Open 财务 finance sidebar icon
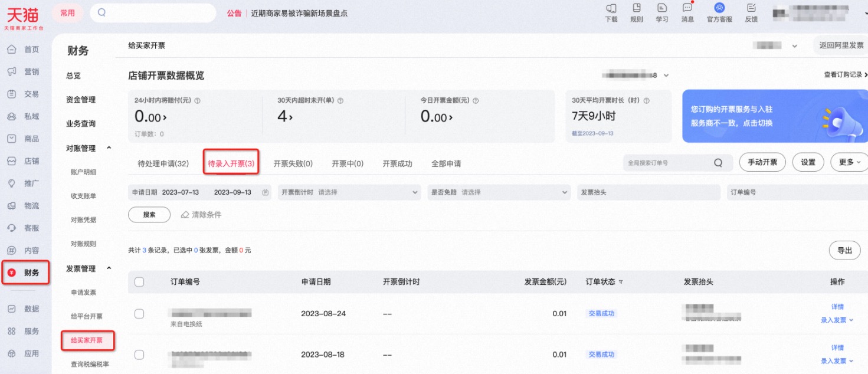This screenshot has height=374, width=868. [x=12, y=273]
